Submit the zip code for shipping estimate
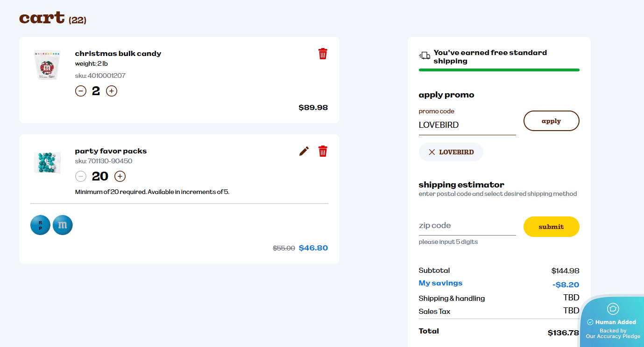Image resolution: width=644 pixels, height=347 pixels. click(x=551, y=227)
